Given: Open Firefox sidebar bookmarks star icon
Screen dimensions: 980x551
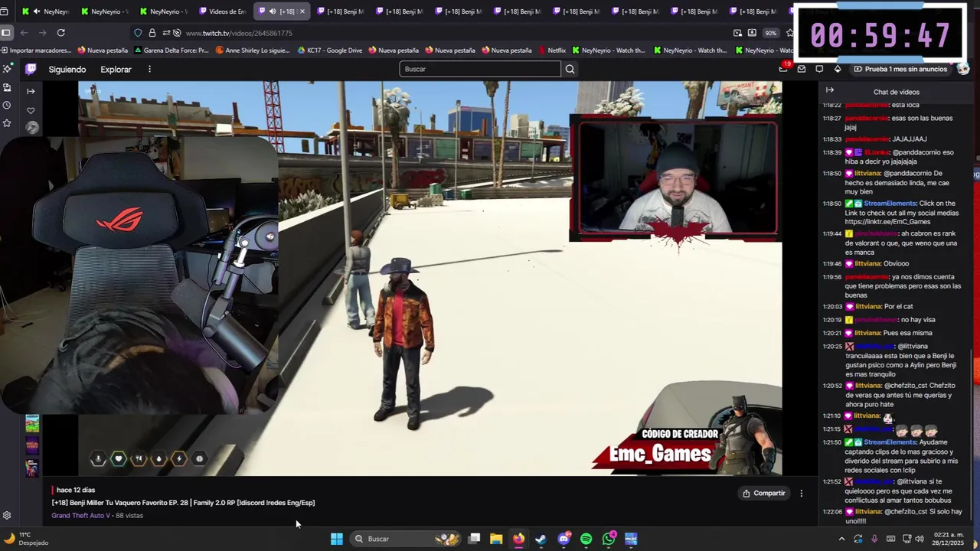Looking at the screenshot, I should 7,122.
